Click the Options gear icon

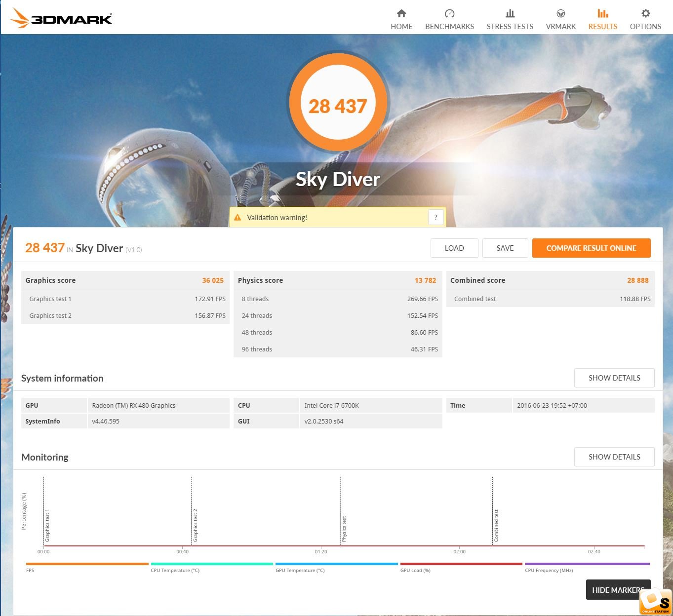[x=645, y=13]
